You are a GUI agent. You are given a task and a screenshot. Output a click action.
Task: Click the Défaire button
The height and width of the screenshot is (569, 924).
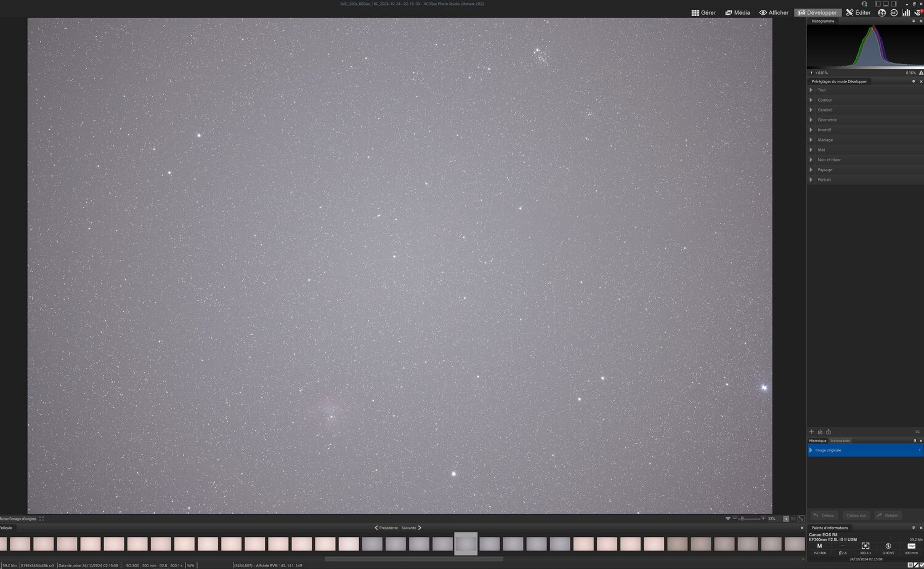point(823,515)
